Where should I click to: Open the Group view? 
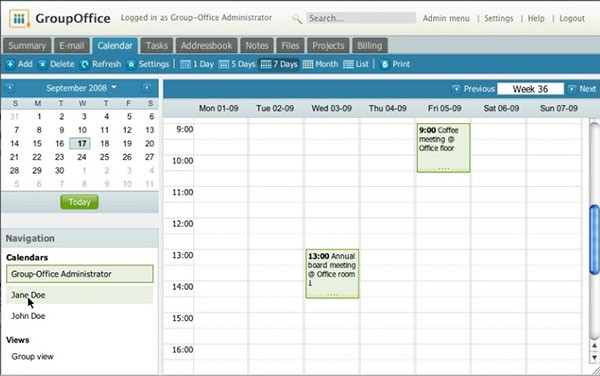pyautogui.click(x=33, y=356)
